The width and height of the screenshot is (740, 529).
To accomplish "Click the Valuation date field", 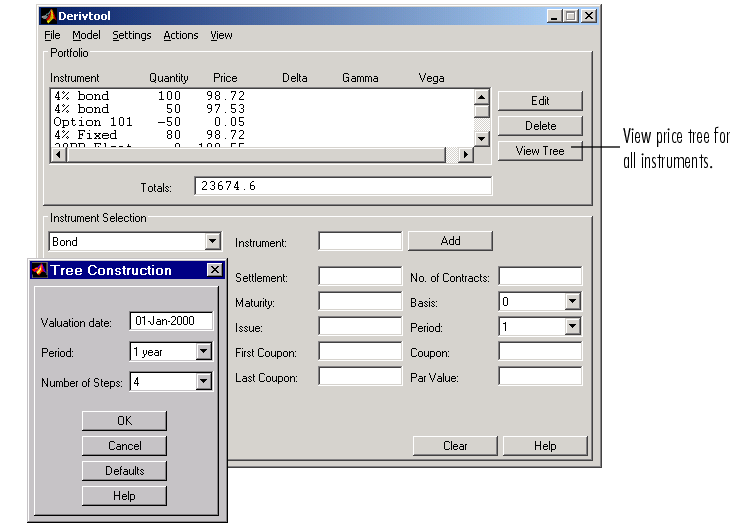I will click(x=171, y=321).
